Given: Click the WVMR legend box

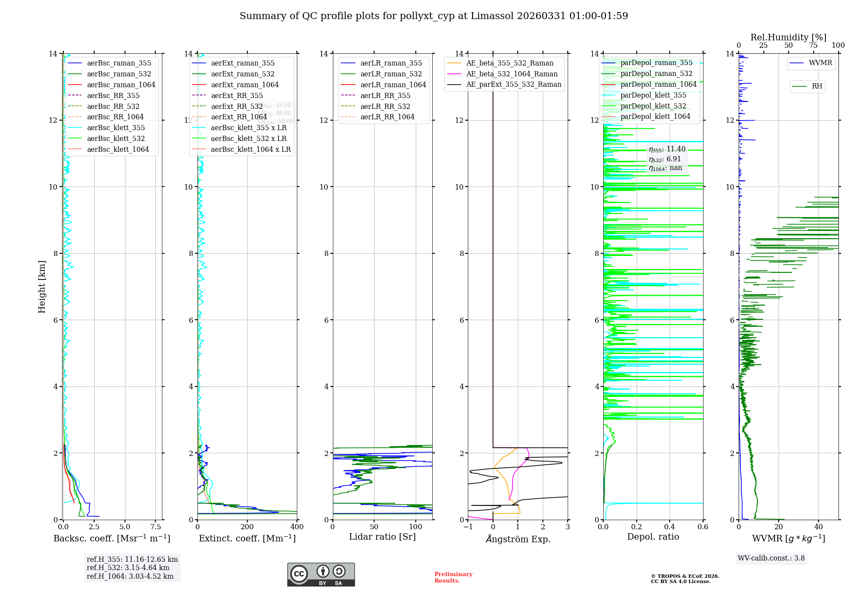Looking at the screenshot, I should [811, 63].
